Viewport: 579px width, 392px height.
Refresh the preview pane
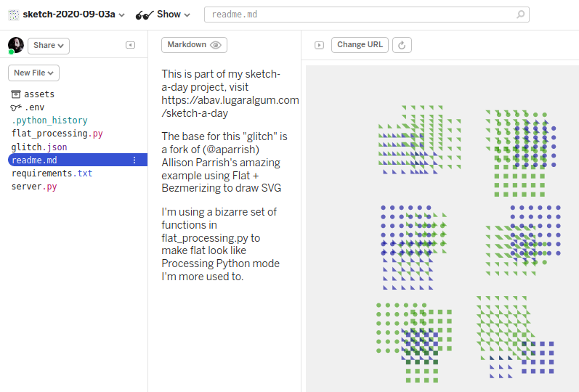click(402, 45)
